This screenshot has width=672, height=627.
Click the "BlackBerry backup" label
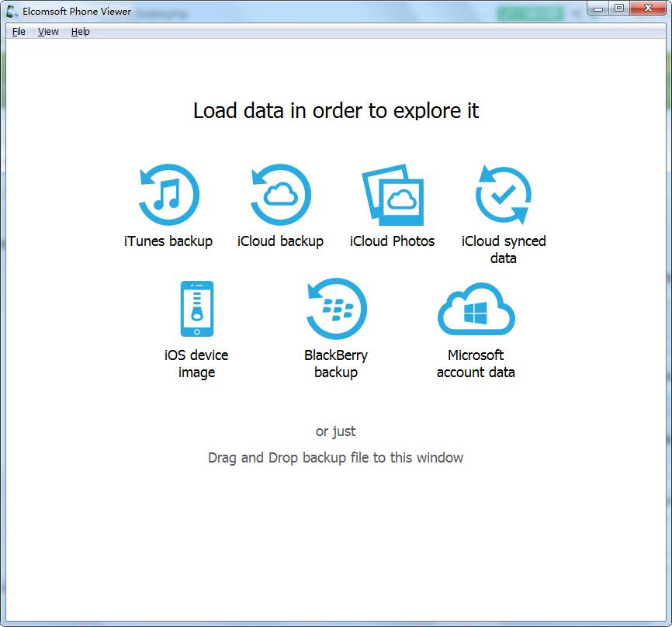pos(336,363)
